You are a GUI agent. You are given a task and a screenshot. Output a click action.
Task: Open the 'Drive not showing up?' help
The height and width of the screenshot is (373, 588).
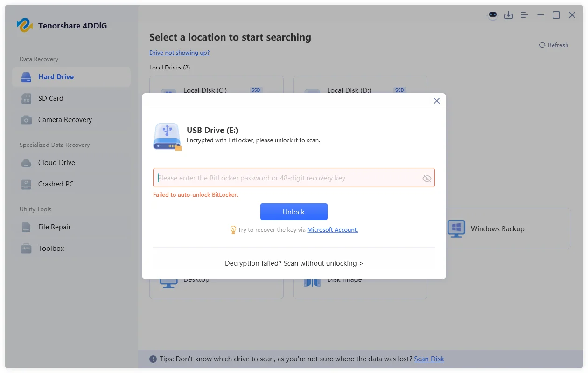pos(180,52)
